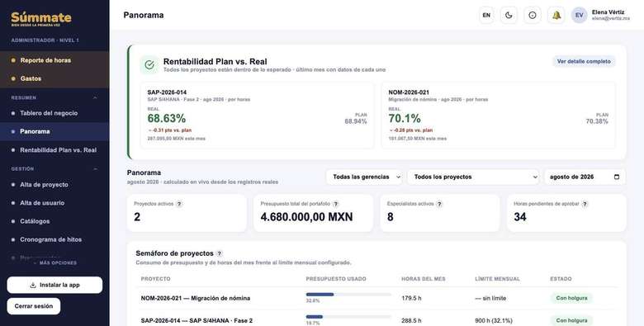Click the SAP-2026-014 — SAP S/4HANA row
The height and width of the screenshot is (326, 644).
point(376,319)
